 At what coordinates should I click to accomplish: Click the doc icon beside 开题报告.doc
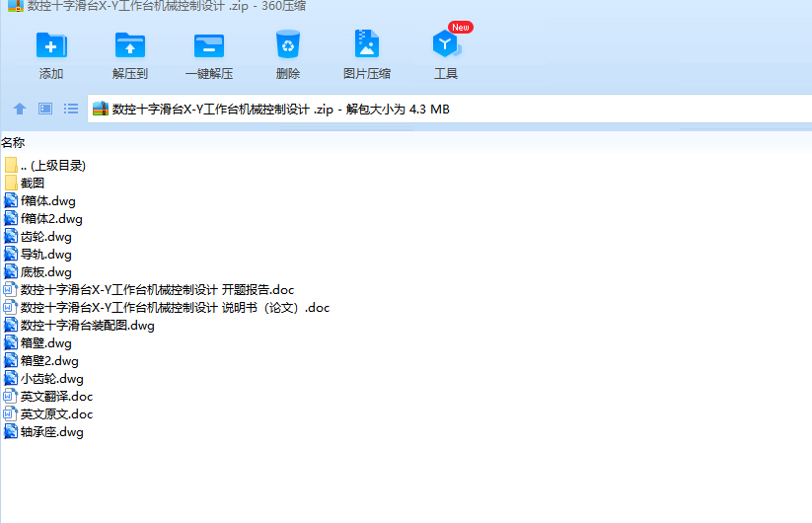point(10,290)
